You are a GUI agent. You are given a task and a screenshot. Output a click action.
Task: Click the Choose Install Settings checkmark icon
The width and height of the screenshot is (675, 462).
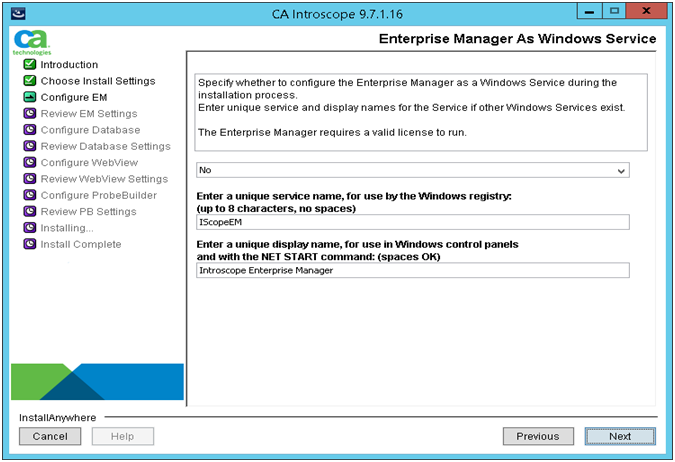click(30, 81)
